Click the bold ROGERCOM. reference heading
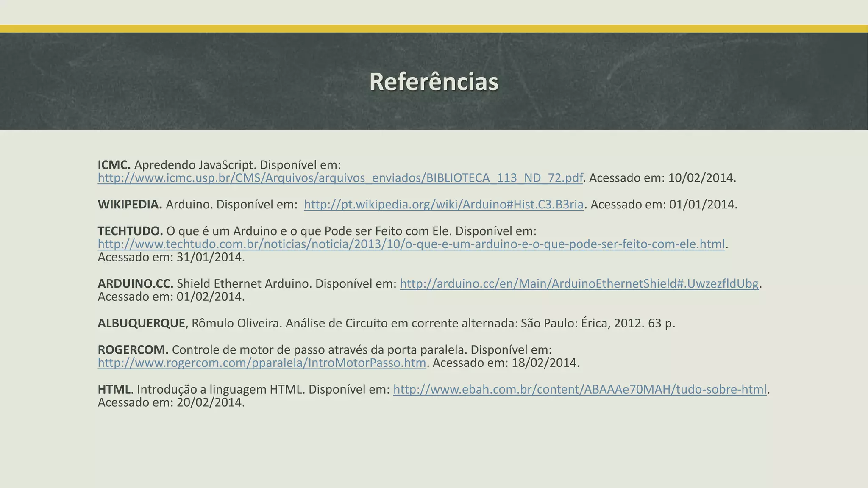 coord(134,350)
